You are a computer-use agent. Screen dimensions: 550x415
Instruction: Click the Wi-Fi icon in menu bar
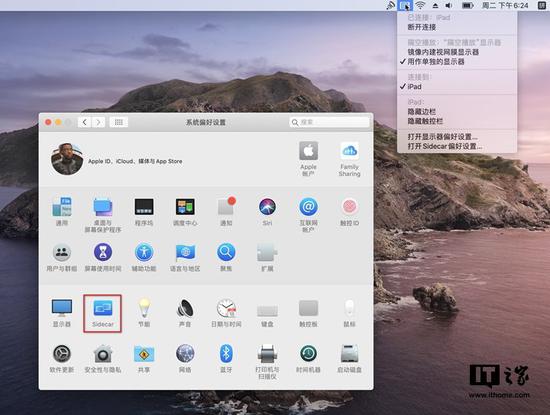[420, 5]
